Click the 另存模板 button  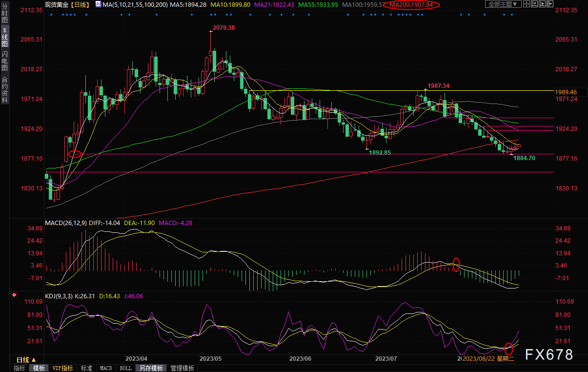[150, 368]
